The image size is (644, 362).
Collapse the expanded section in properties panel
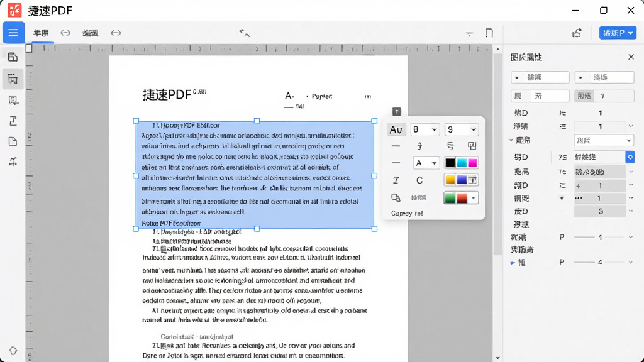point(511,140)
